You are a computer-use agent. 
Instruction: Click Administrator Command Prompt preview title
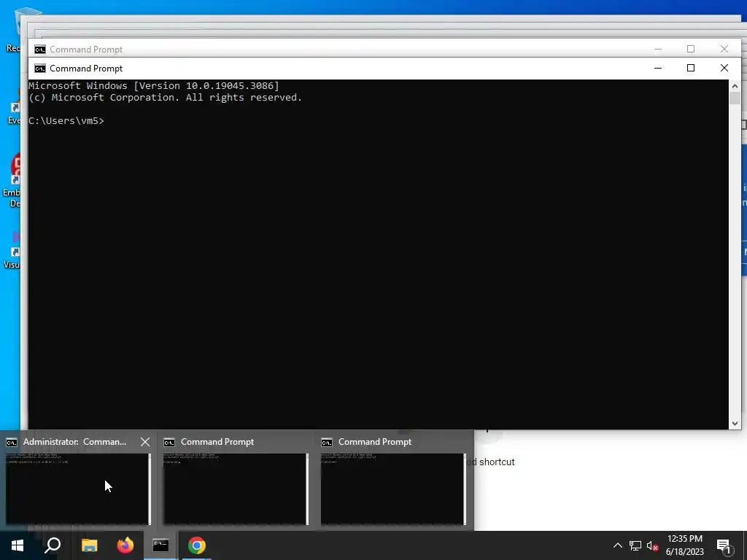click(x=75, y=442)
